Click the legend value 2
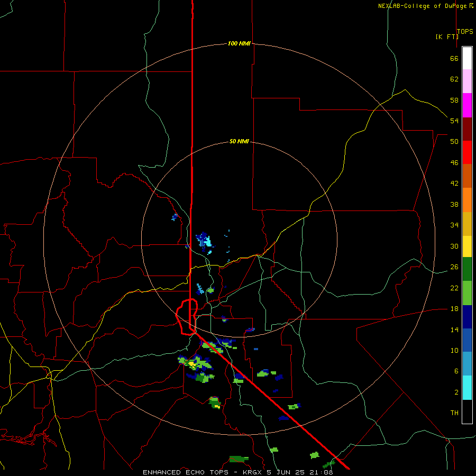 point(456,392)
